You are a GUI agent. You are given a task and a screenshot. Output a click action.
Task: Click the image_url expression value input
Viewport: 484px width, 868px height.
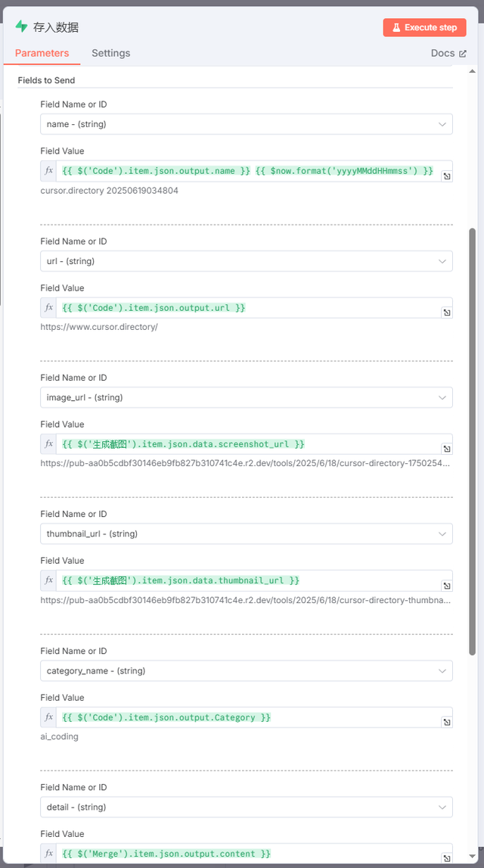point(227,443)
